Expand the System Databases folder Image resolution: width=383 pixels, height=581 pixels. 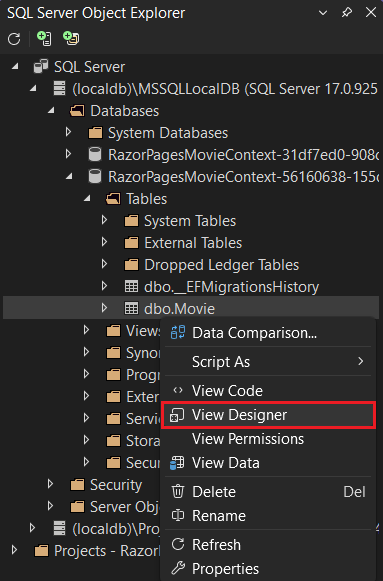click(x=68, y=132)
